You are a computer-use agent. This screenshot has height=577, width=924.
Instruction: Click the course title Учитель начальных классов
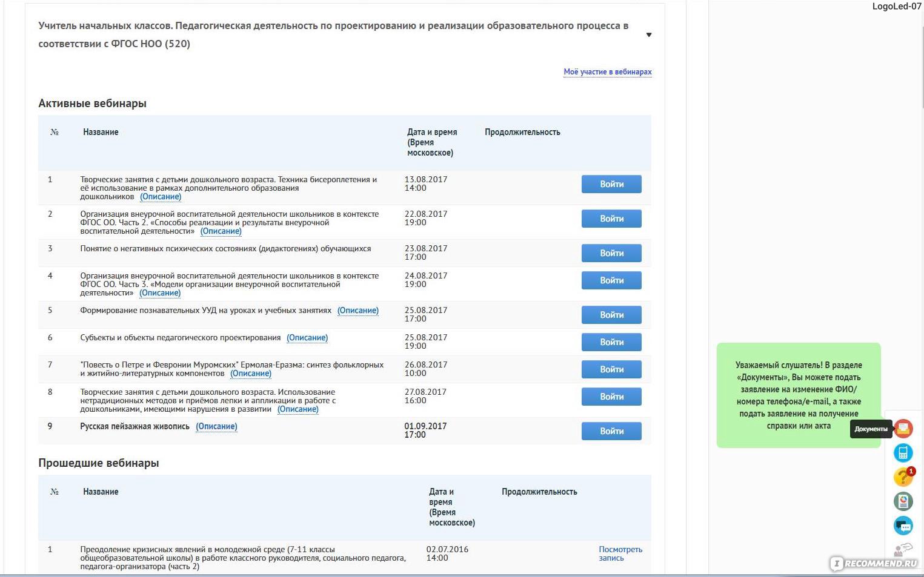tap(333, 35)
